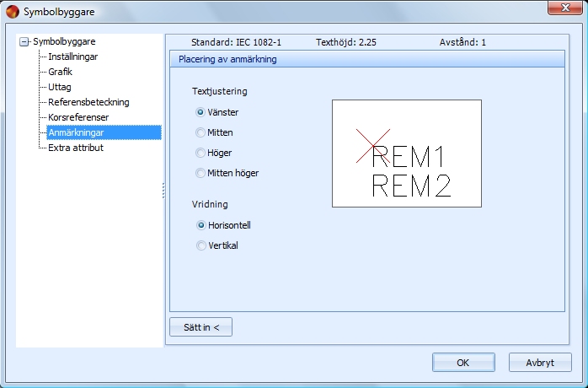Close the Symbolbyggare dialog window
This screenshot has width=588, height=388.
click(x=565, y=8)
